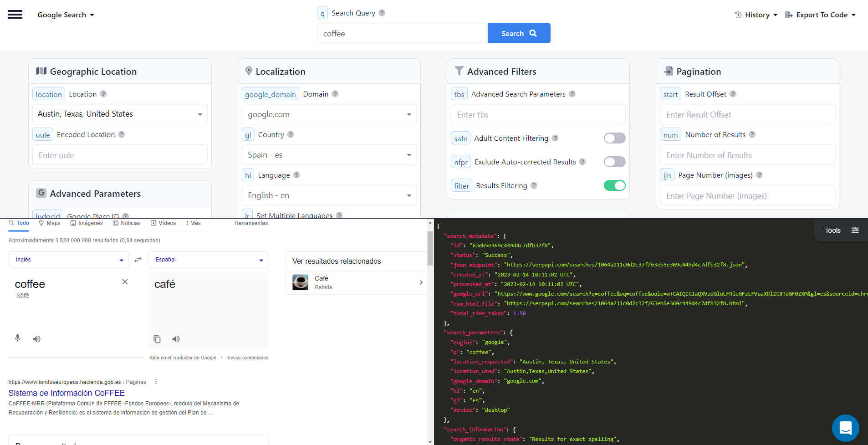Click the Enter uule input field
Viewport: 868px width, 445px height.
tap(119, 155)
